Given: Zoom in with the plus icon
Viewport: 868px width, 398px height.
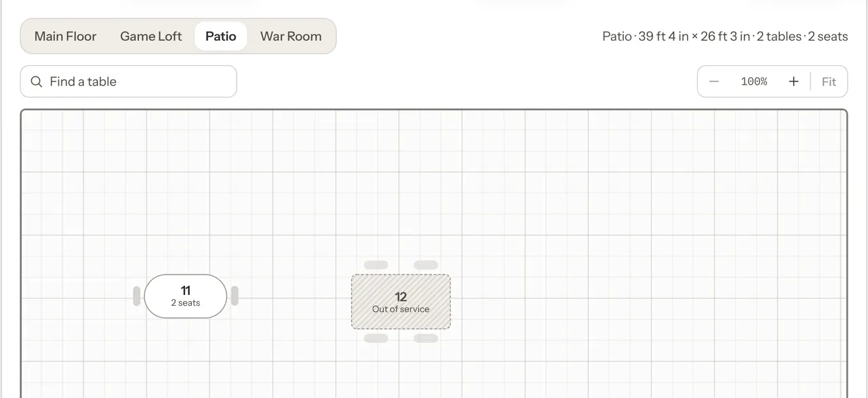Looking at the screenshot, I should pyautogui.click(x=793, y=81).
